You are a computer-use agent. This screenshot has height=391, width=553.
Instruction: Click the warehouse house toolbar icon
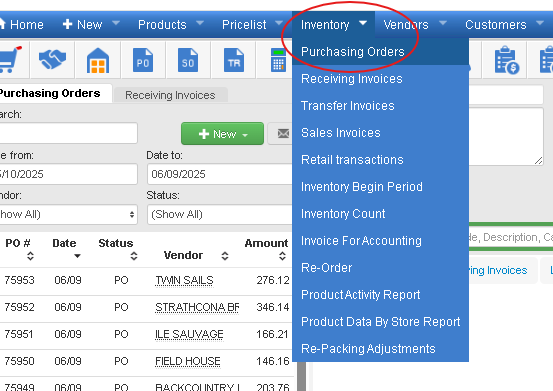tap(98, 60)
